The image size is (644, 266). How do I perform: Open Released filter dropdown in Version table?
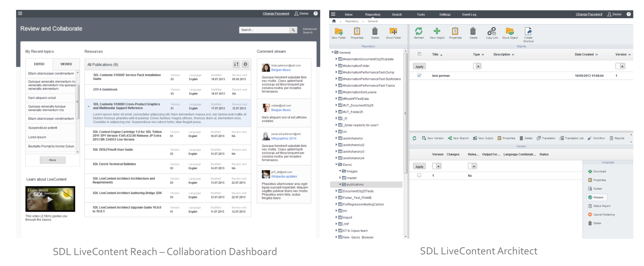[x=473, y=166]
